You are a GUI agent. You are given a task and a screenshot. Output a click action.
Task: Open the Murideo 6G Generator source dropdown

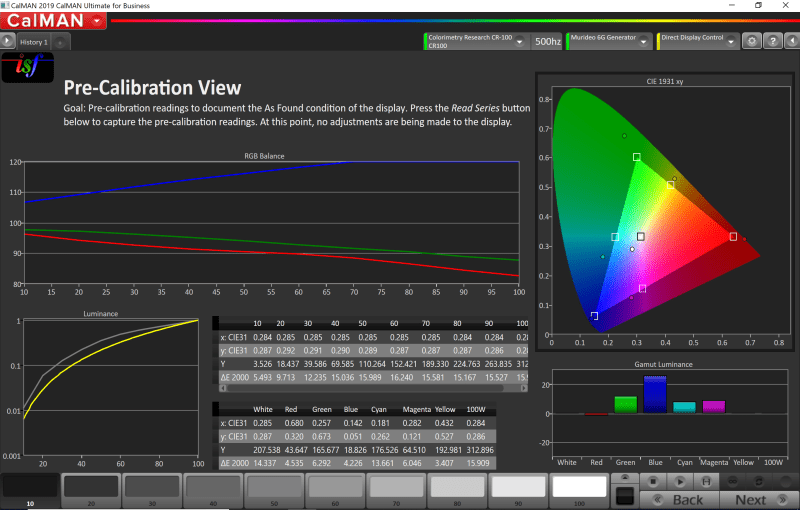(644, 41)
